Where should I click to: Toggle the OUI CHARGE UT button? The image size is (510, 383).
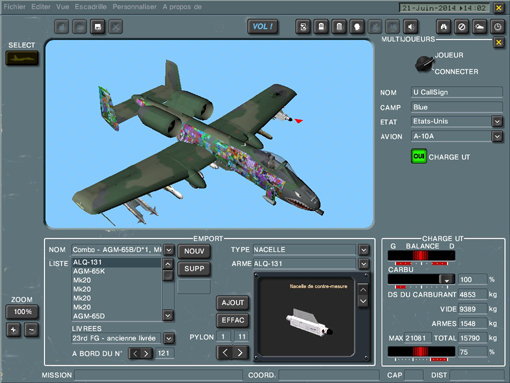click(x=419, y=156)
